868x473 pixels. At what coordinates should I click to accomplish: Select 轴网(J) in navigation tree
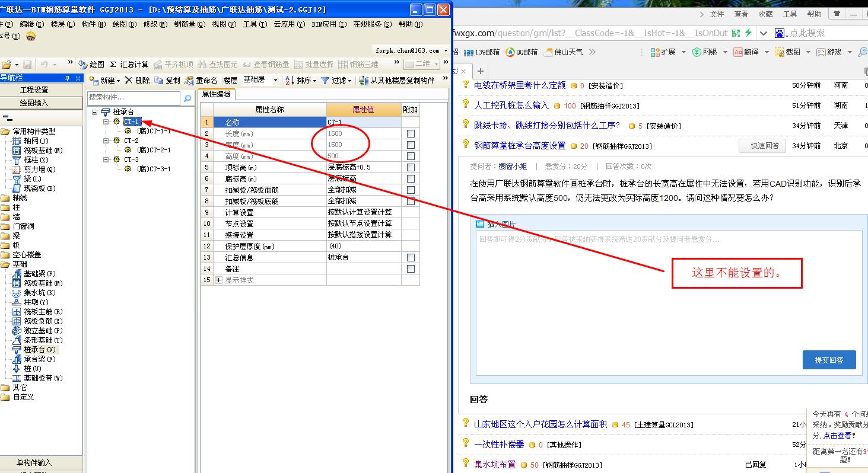[36, 141]
